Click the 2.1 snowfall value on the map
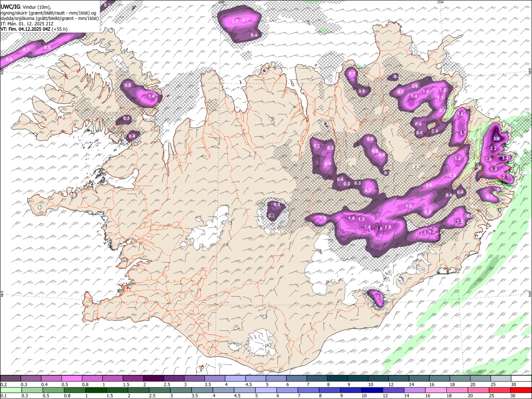This screenshot has width=532, height=399. [x=506, y=177]
